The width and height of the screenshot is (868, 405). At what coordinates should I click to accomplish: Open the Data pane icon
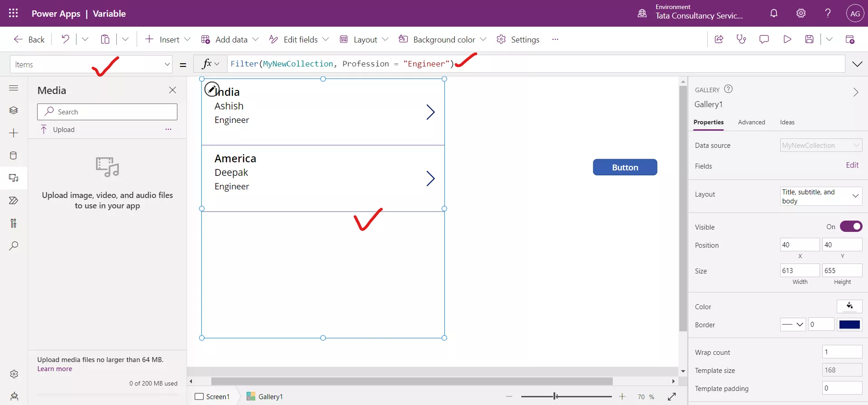14,155
